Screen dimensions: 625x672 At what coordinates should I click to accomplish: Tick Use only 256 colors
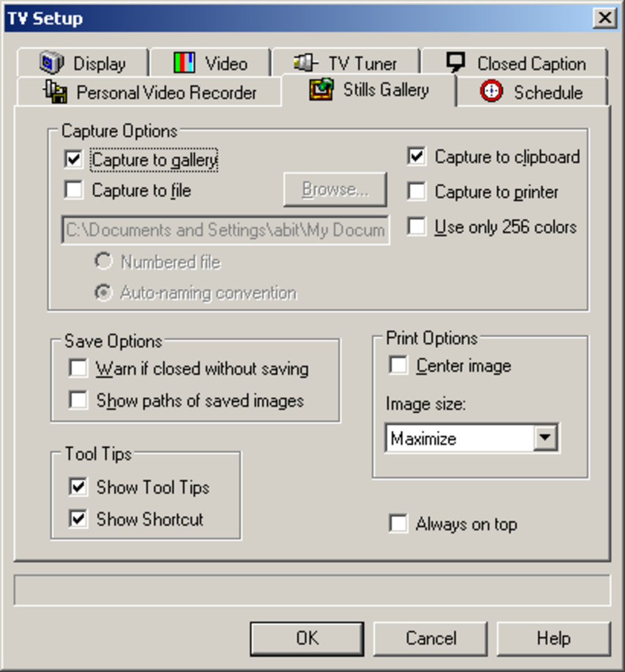pos(417,226)
